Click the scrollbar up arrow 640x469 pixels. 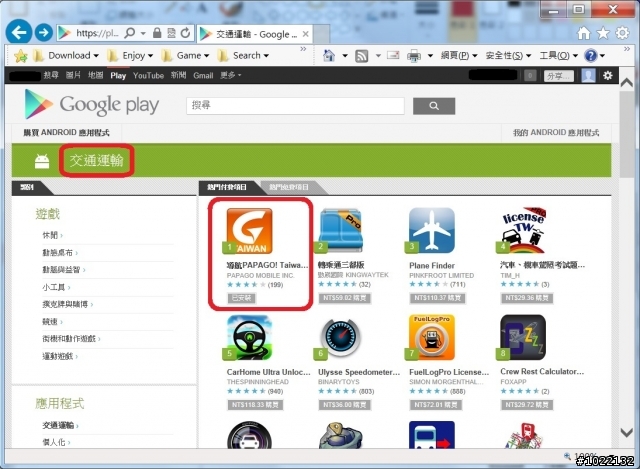point(627,83)
